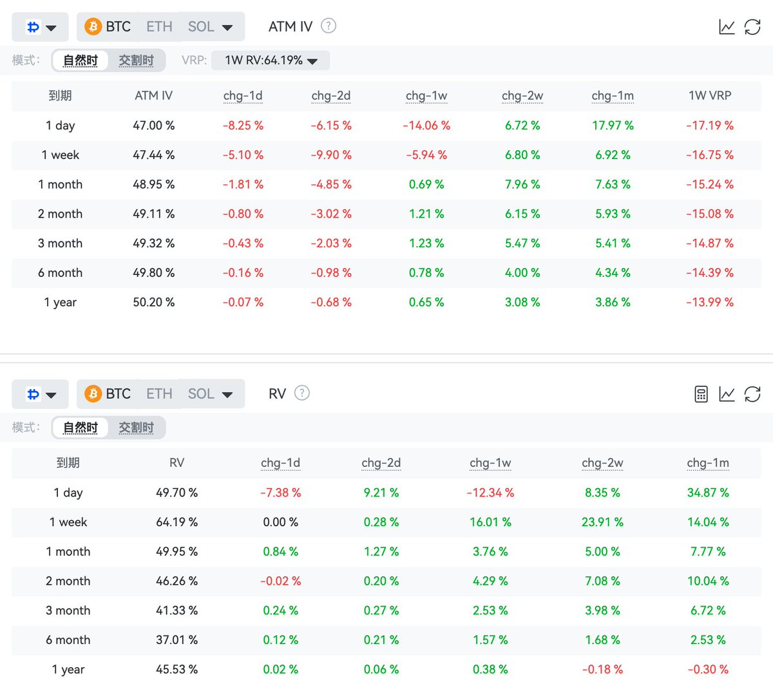
Task: Open exchange selector dropdown in RV panel
Action: (40, 394)
